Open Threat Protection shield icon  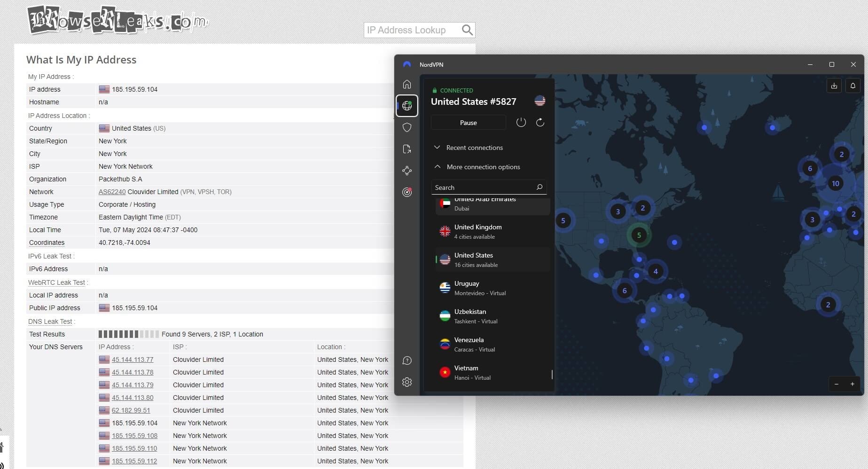pos(407,127)
